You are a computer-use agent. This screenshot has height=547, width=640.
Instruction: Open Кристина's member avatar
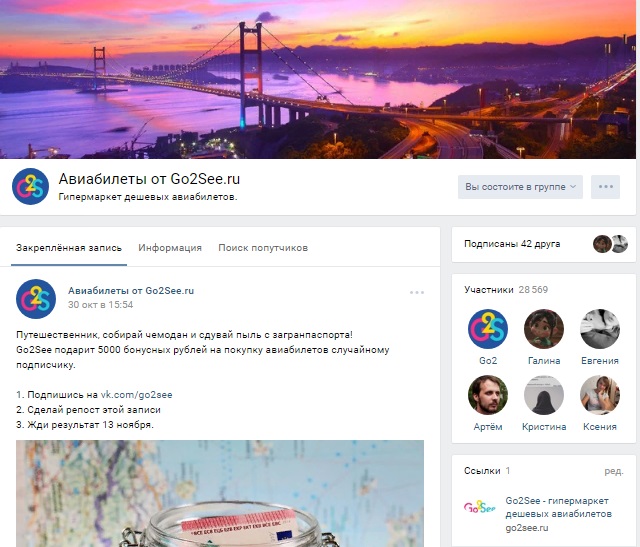pyautogui.click(x=544, y=395)
